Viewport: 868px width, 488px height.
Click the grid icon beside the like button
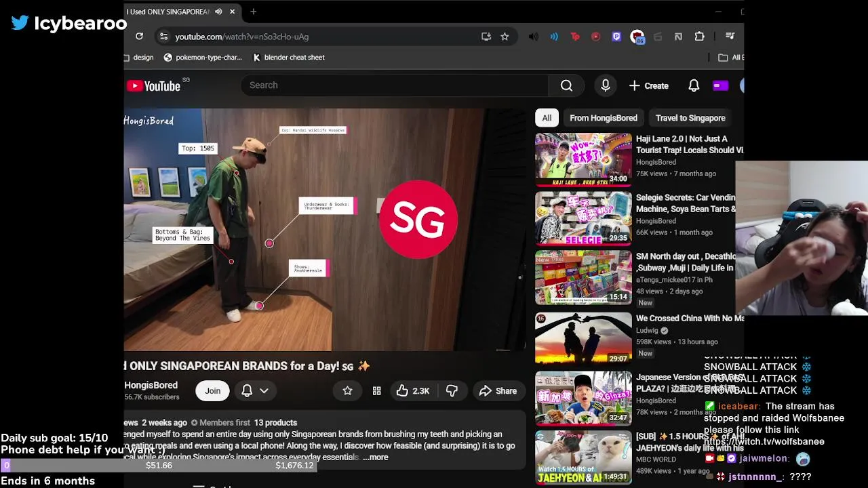[376, 391]
